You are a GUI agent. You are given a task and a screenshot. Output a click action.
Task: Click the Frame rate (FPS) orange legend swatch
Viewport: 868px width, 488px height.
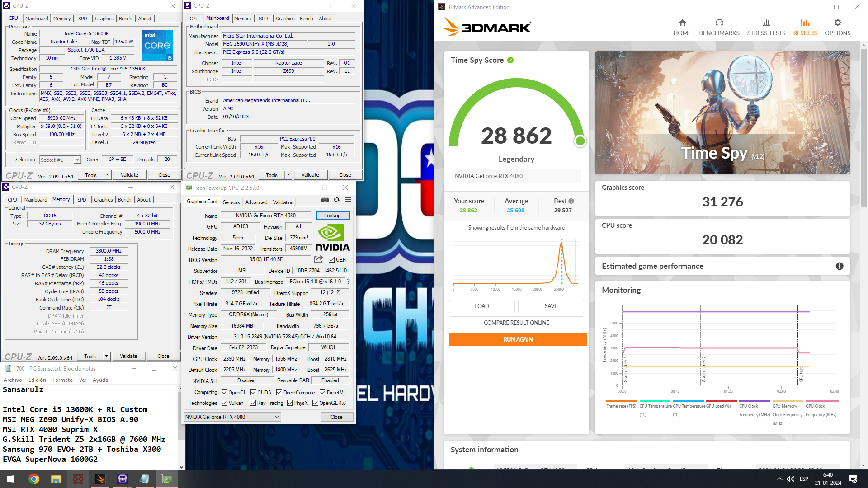point(621,401)
